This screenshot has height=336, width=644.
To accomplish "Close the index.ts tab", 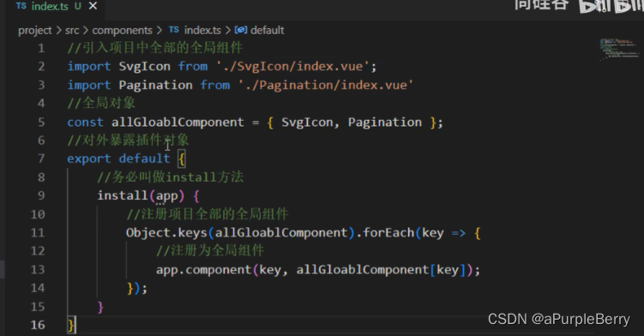I will 93,6.
